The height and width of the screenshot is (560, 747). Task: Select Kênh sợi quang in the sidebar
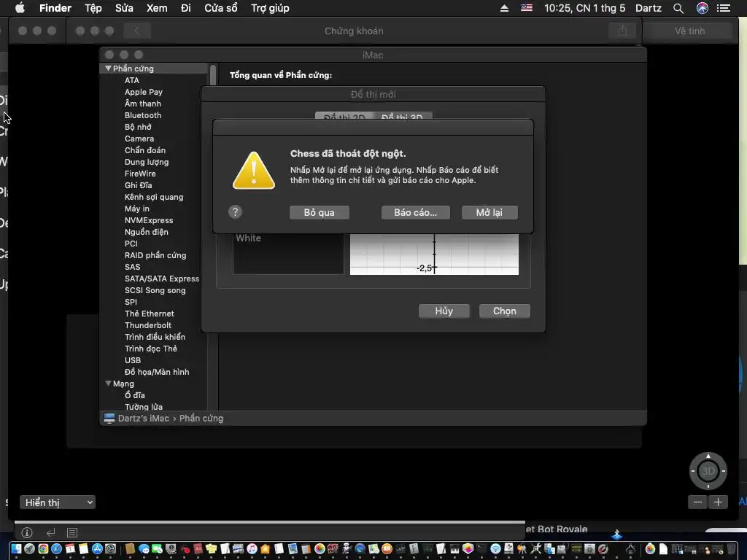pyautogui.click(x=154, y=197)
